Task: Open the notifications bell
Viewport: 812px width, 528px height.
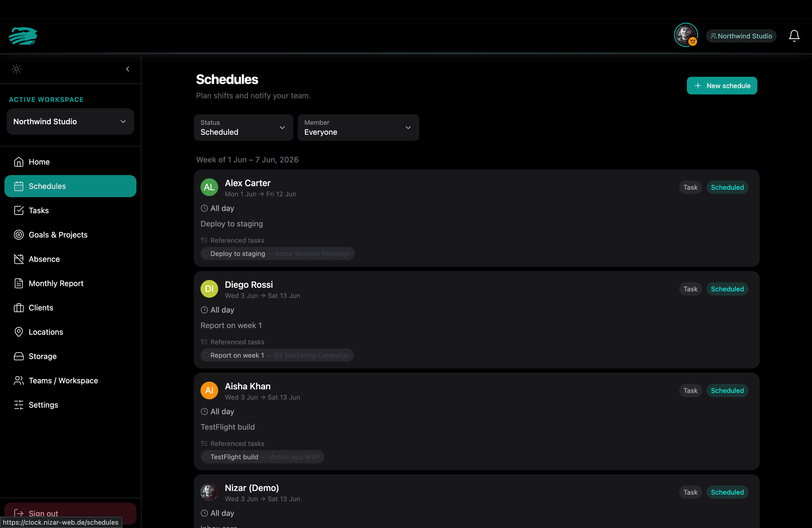Action: (x=794, y=36)
